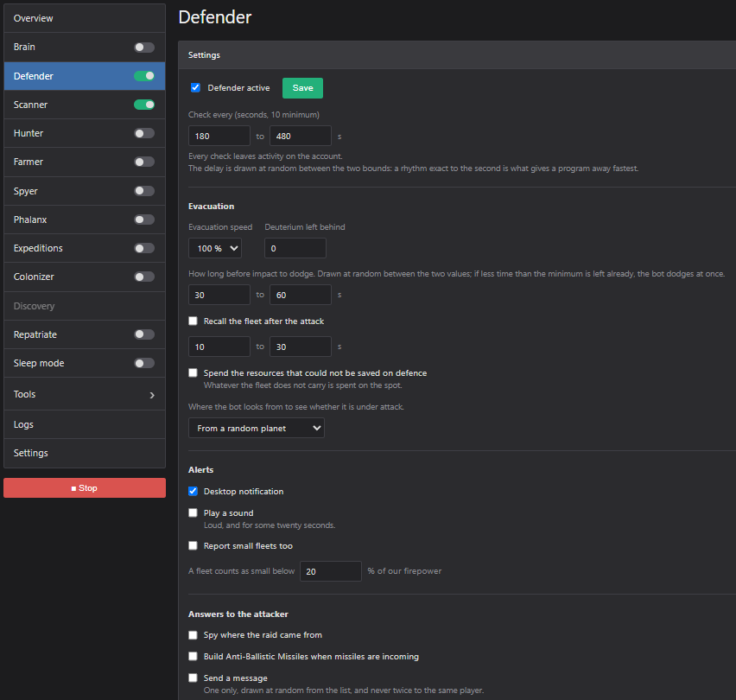Expand the Tools submenu chevron

pyautogui.click(x=152, y=395)
